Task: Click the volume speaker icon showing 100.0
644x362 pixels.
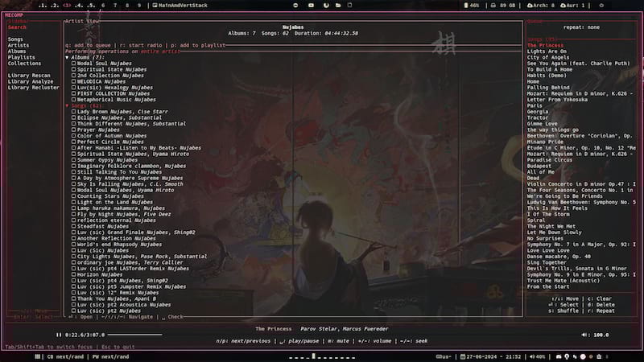Action: [585, 334]
